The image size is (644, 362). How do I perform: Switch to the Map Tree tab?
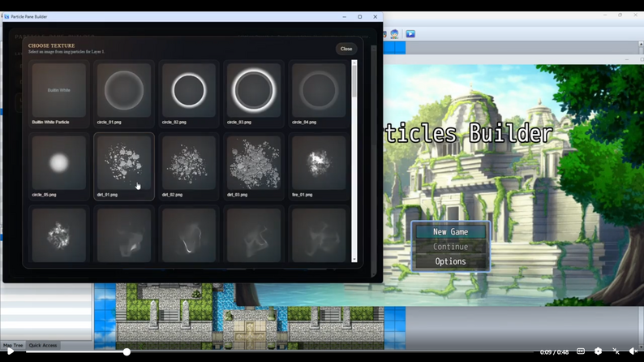(x=13, y=345)
